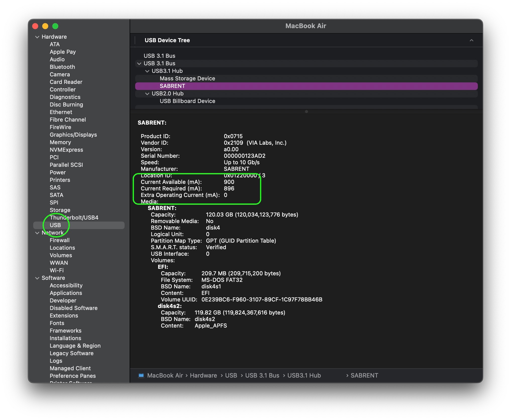This screenshot has height=420, width=511.
Task: Collapse the USB2.0 Hub node
Action: click(x=147, y=93)
